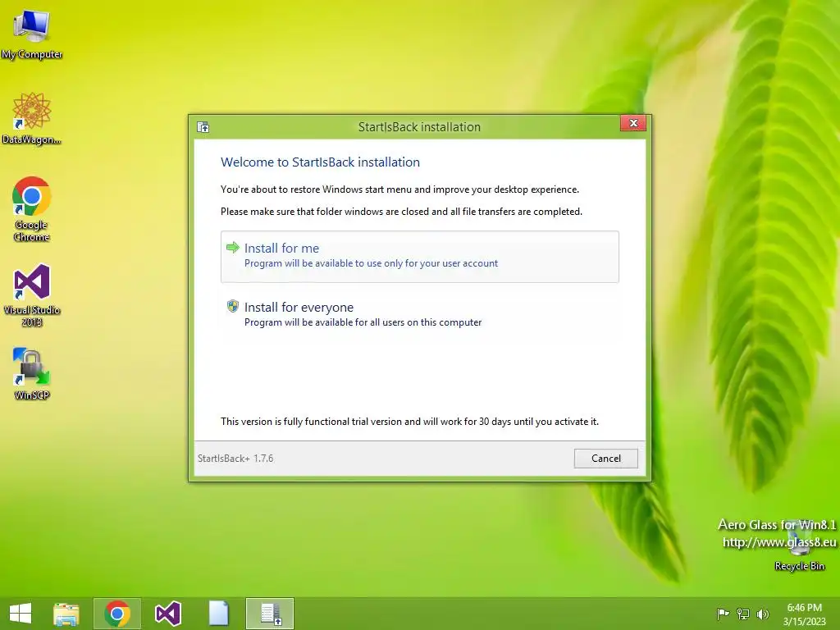Open the network tray icon

coord(743,614)
